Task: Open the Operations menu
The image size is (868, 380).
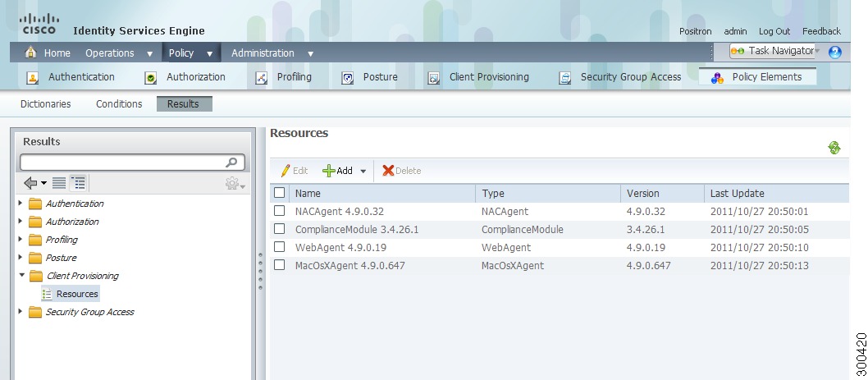Action: point(110,53)
